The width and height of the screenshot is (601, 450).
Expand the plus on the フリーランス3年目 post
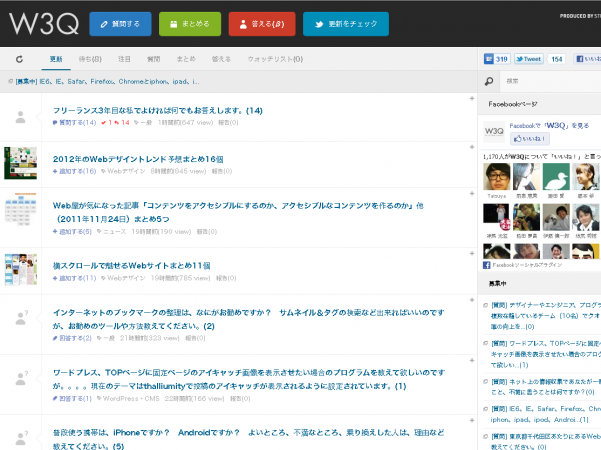coord(470,99)
